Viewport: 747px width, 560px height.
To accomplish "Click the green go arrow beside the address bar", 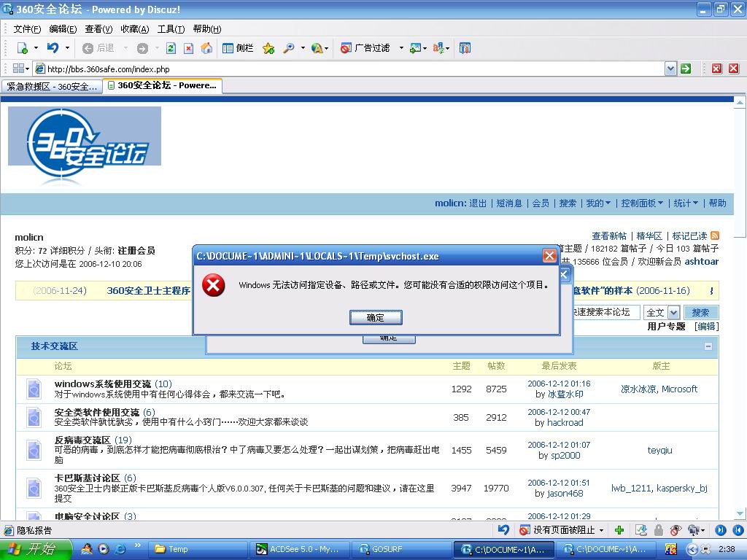I will [686, 69].
